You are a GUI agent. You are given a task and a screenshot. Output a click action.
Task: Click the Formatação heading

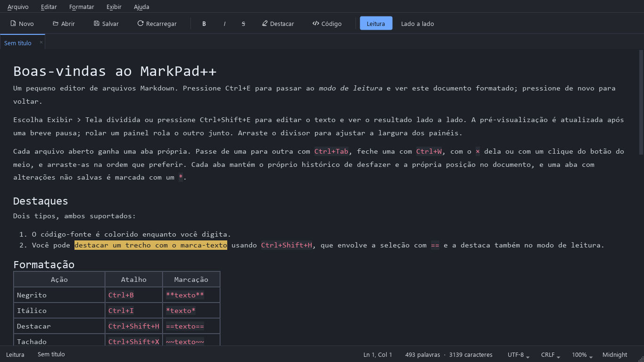pyautogui.click(x=44, y=264)
